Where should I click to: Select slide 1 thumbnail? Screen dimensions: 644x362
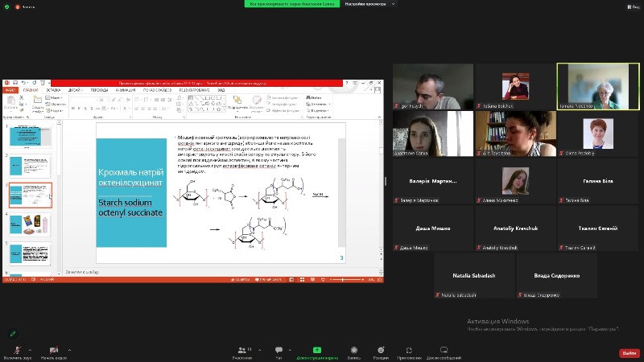tap(30, 136)
